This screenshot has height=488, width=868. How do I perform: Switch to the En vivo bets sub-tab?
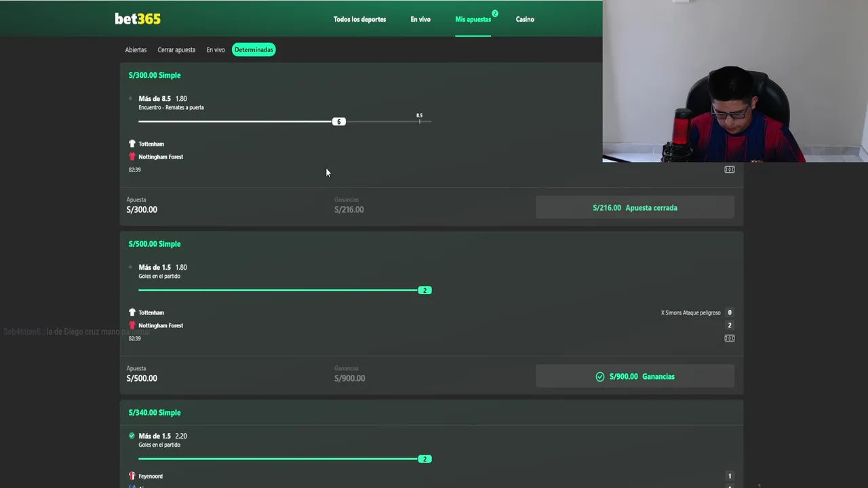tap(216, 49)
